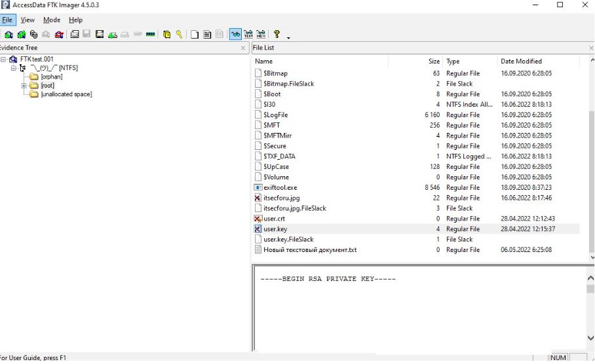Click the greyed Create Custom Content Image icon
This screenshot has width=595, height=364.
pos(125,35)
